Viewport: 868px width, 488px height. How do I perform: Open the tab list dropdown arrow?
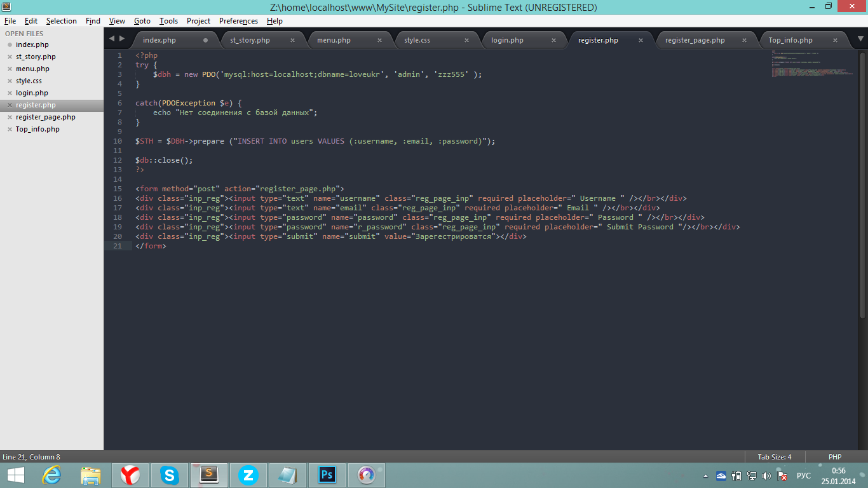point(861,39)
